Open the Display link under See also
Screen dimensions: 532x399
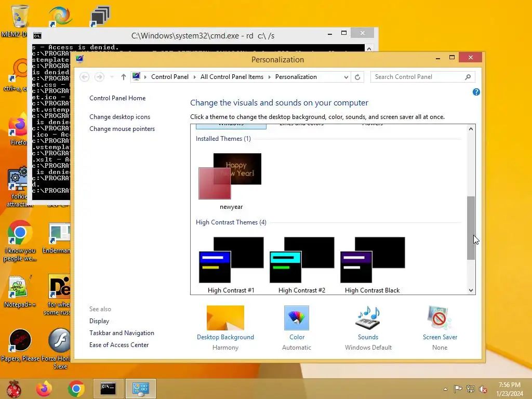pyautogui.click(x=99, y=321)
